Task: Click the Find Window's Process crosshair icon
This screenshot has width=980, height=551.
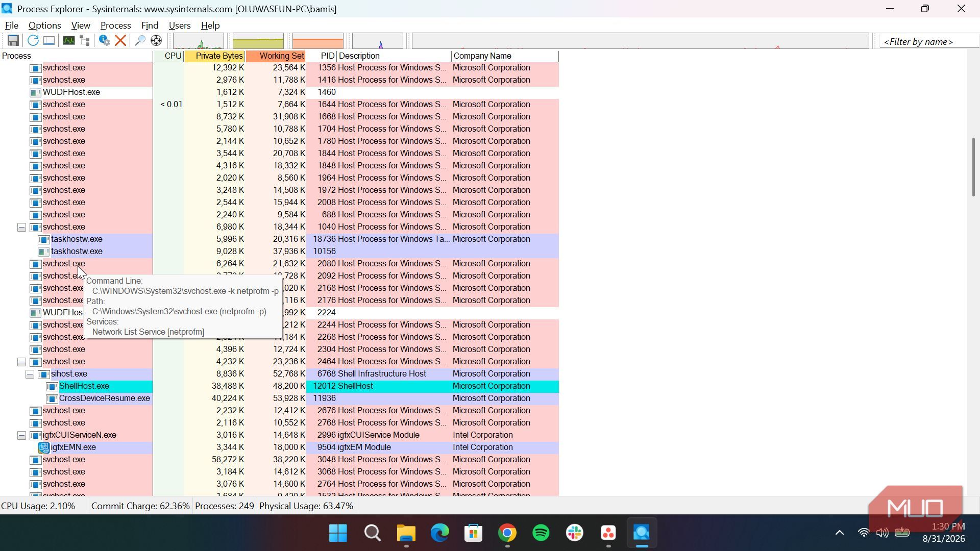Action: click(x=156, y=41)
